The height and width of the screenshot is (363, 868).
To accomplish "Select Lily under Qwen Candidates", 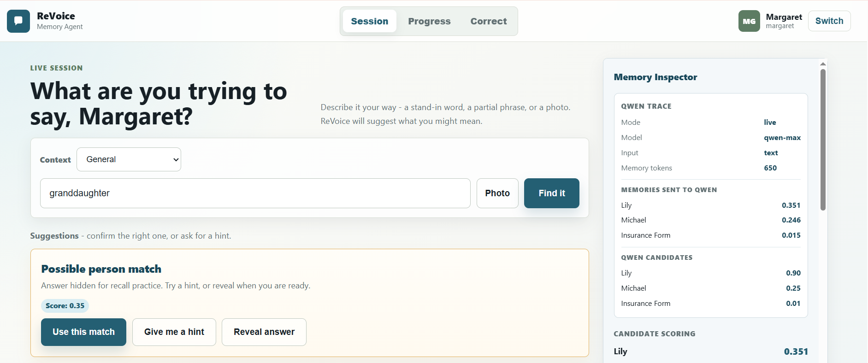I will [x=711, y=273].
